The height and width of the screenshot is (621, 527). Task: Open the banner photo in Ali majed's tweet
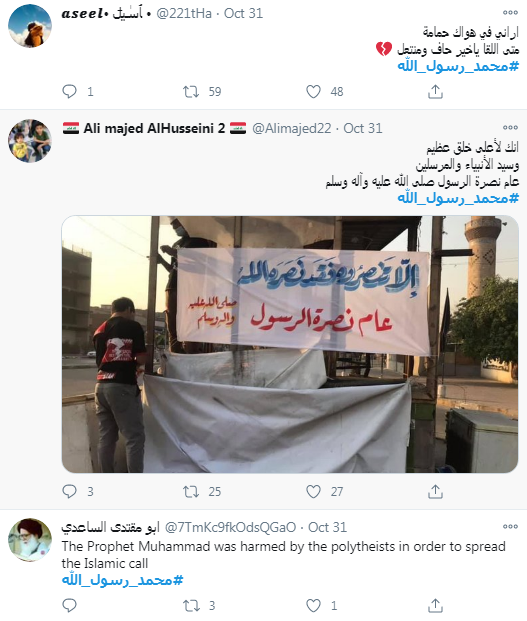tap(290, 344)
